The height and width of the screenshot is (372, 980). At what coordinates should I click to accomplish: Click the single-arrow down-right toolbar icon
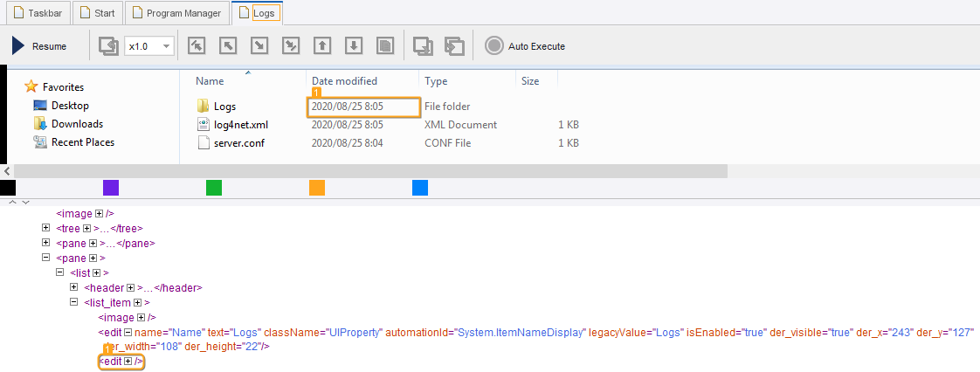tap(259, 46)
